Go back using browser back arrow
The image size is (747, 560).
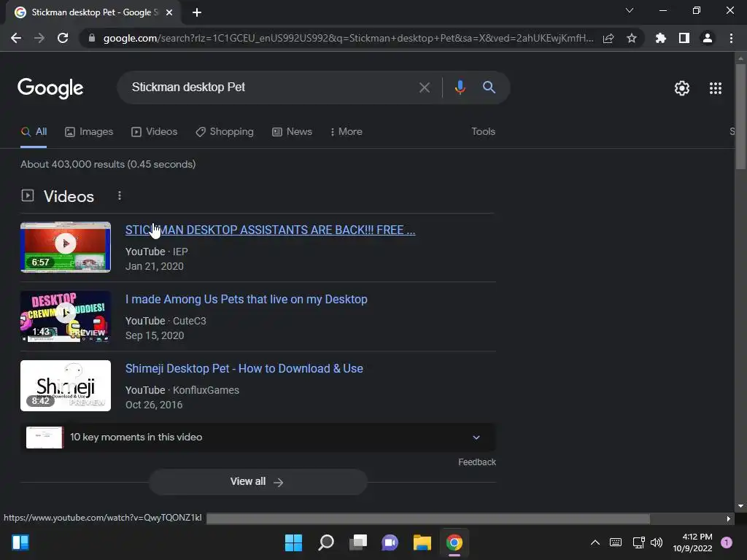16,38
